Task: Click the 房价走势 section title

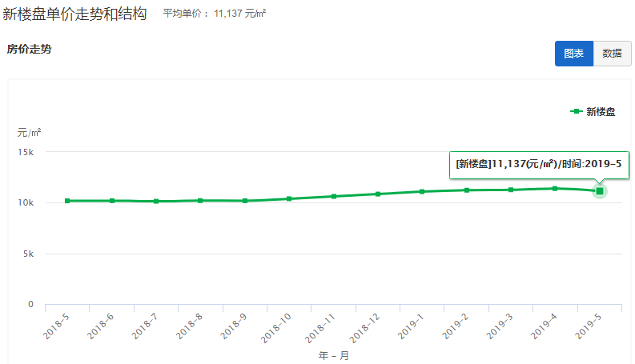Action: tap(29, 50)
